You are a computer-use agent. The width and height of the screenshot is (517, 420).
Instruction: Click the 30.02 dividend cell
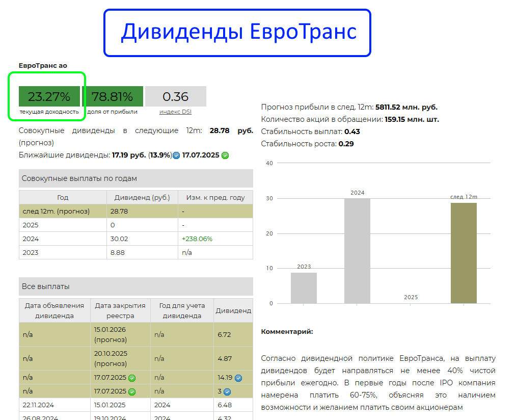142,239
